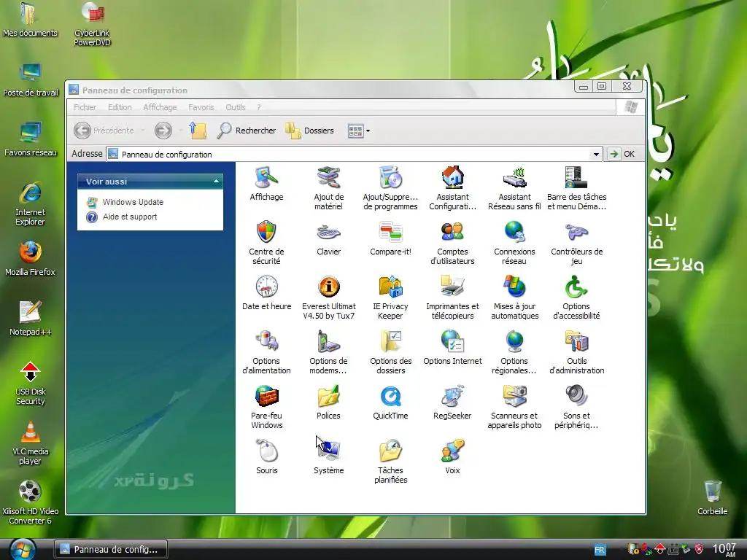Expand the Précédente history dropdown arrow
Image resolution: width=747 pixels, height=560 pixels.
point(142,130)
